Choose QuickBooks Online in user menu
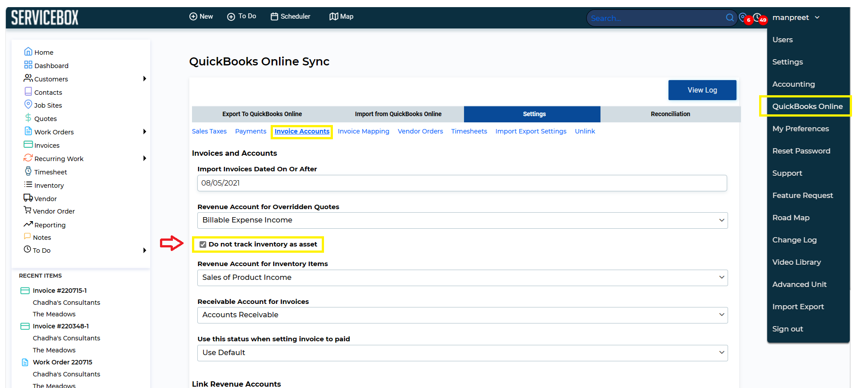Viewport: 868px width, 388px height. point(807,106)
